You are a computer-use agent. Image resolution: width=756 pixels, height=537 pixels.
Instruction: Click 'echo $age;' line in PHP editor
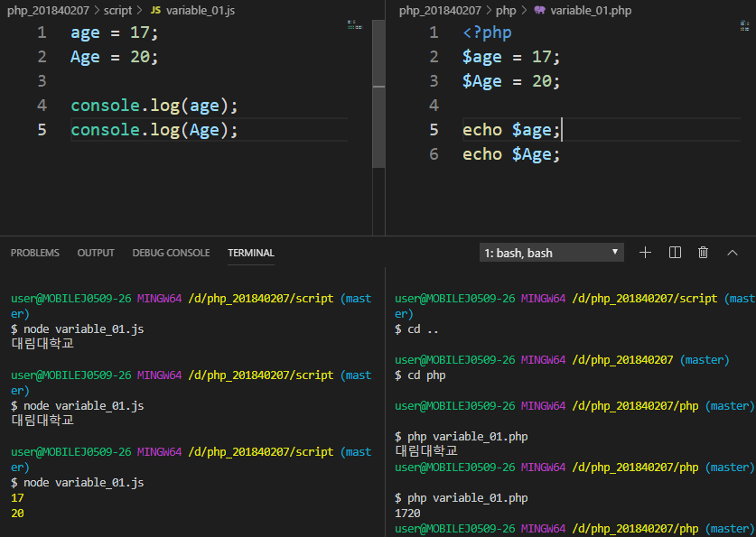coord(511,130)
